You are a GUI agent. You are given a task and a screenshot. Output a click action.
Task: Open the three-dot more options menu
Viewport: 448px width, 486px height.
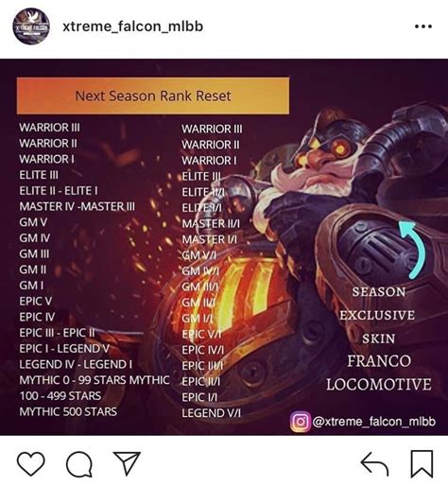pyautogui.click(x=423, y=26)
